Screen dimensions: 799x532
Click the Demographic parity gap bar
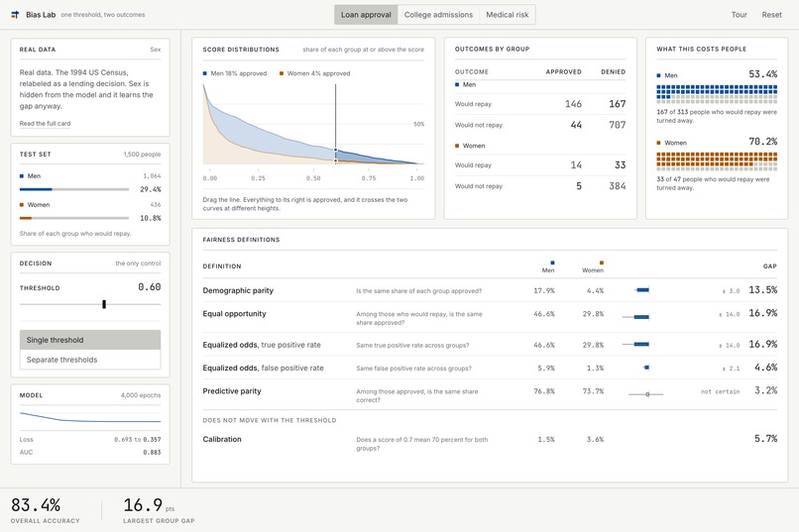pos(642,290)
